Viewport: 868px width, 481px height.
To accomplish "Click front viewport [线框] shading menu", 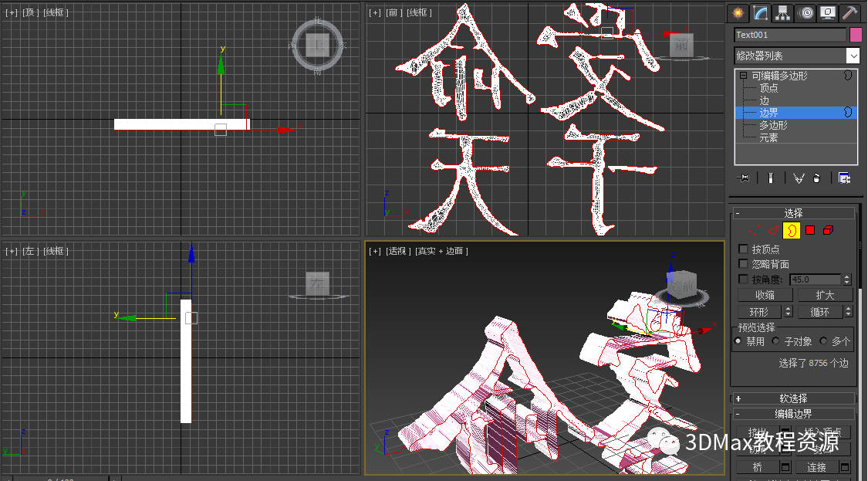I will (419, 12).
